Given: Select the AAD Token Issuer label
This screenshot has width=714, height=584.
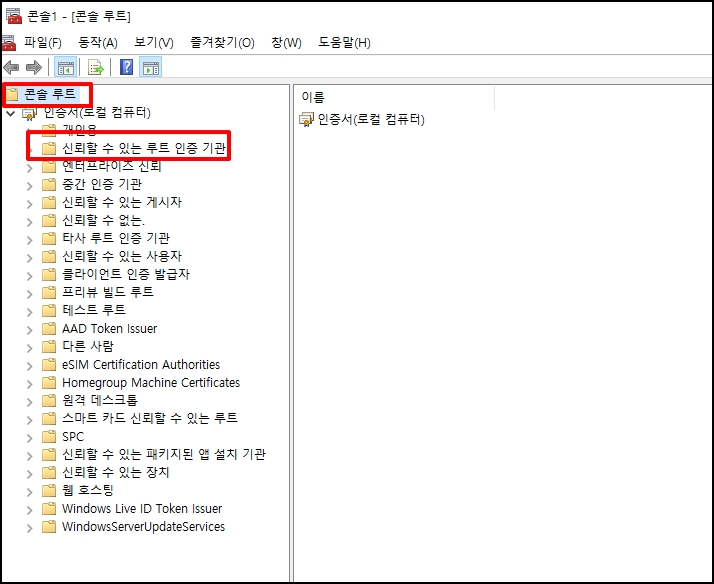Looking at the screenshot, I should [109, 329].
